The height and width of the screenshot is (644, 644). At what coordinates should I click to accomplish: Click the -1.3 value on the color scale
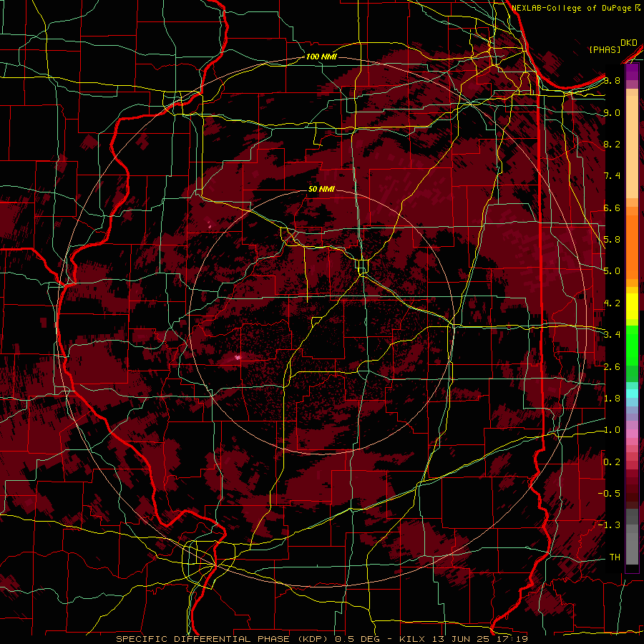[x=609, y=525]
